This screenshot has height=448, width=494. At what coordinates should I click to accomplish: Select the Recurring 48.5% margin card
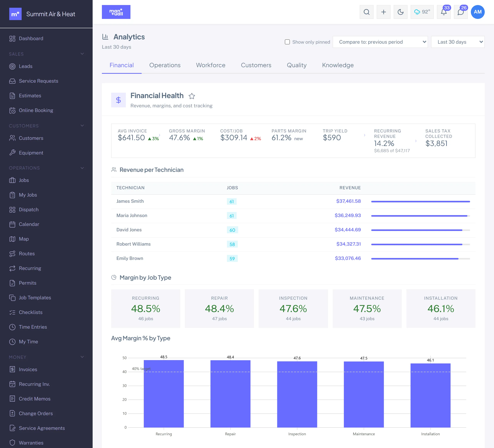[145, 308]
